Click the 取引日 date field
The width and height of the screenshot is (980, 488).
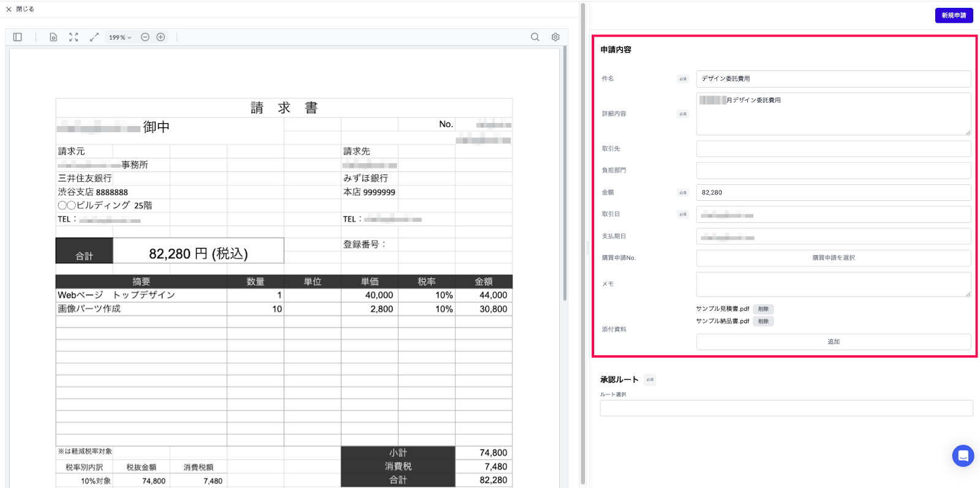click(x=834, y=214)
